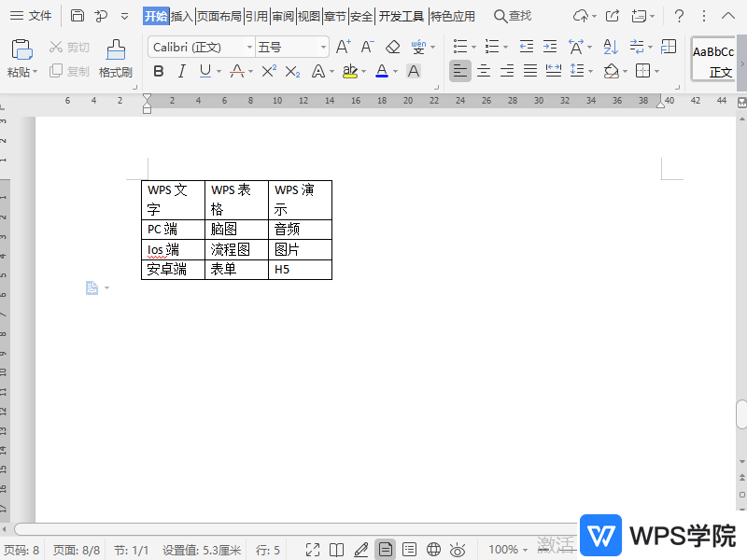Click the Sort icon on the ribbon
This screenshot has height=560, width=747.
(x=610, y=47)
